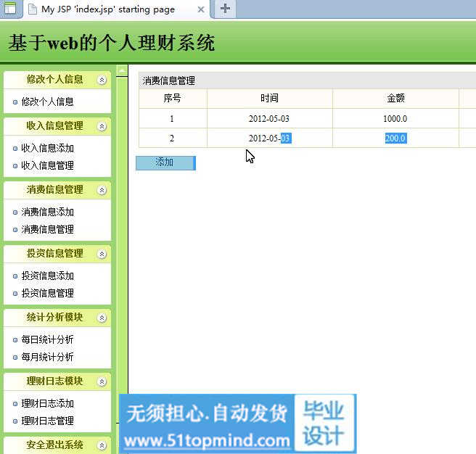Open 收入信息管理 menu link
Viewport: 476px width, 454px height.
47,165
